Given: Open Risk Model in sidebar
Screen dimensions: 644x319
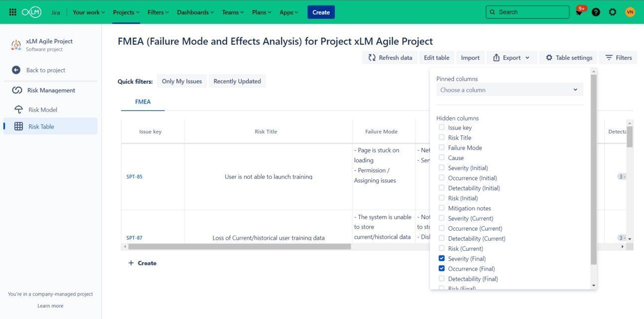Looking at the screenshot, I should coord(43,110).
